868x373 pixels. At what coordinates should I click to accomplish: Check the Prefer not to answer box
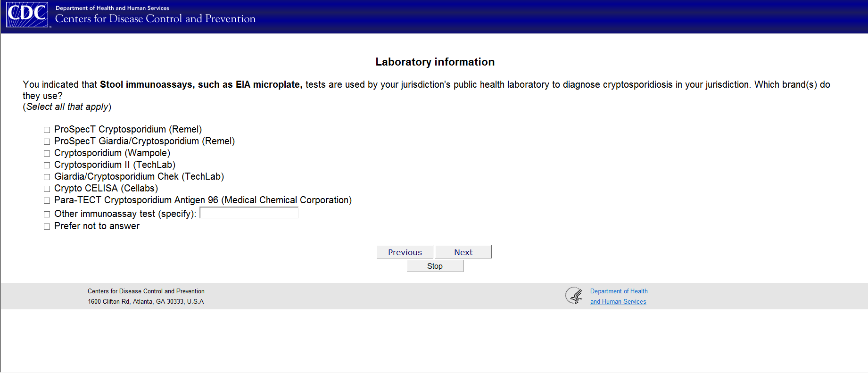tap(47, 226)
